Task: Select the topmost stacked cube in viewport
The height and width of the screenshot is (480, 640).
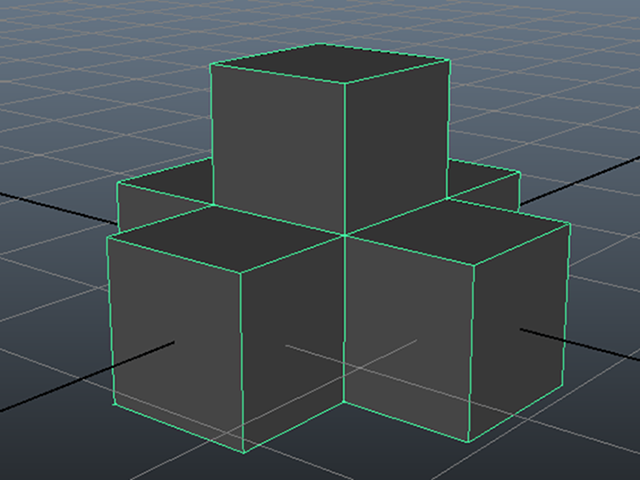Action: (x=330, y=139)
